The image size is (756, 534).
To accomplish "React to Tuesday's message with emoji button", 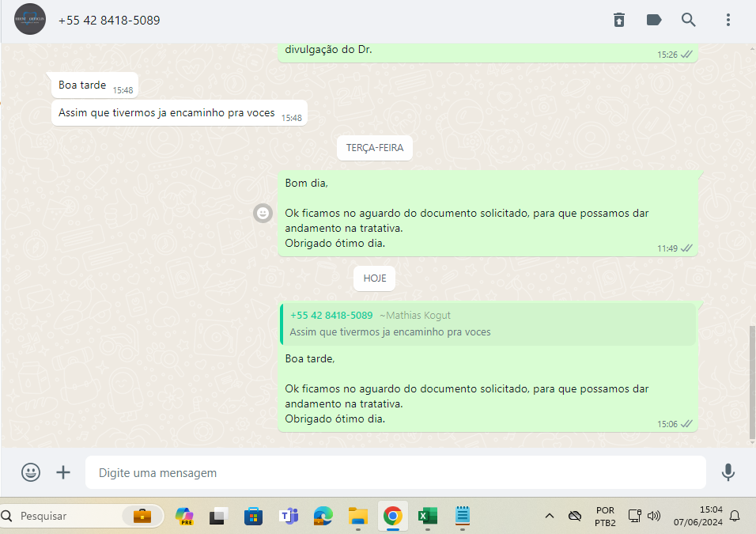I will click(263, 213).
